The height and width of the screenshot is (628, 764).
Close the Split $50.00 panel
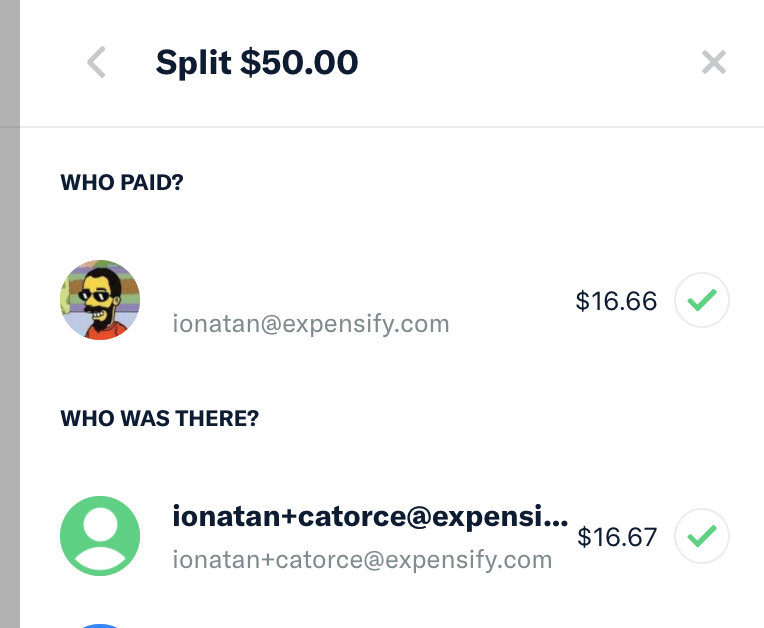click(713, 63)
